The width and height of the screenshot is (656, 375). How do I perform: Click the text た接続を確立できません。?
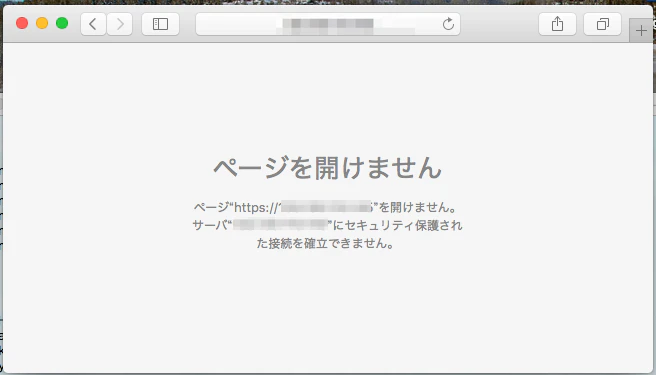click(325, 243)
